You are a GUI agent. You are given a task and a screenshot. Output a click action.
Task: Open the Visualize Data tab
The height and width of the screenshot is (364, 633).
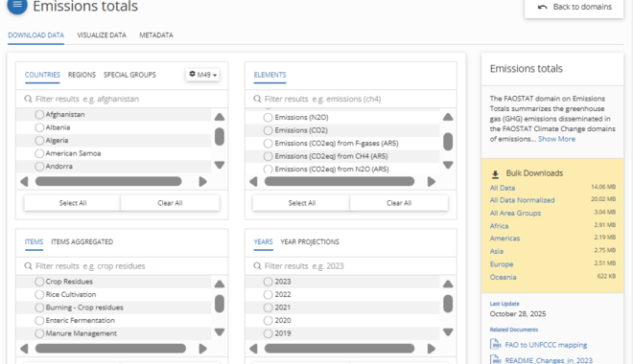[102, 35]
